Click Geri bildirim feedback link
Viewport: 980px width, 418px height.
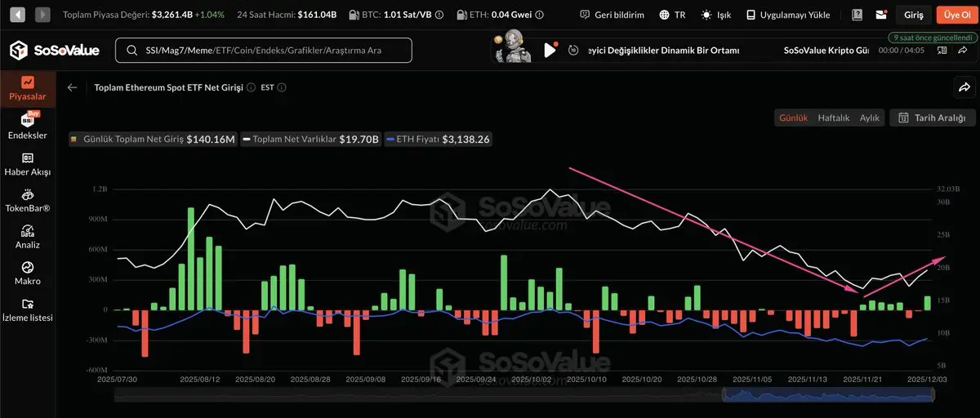click(612, 15)
